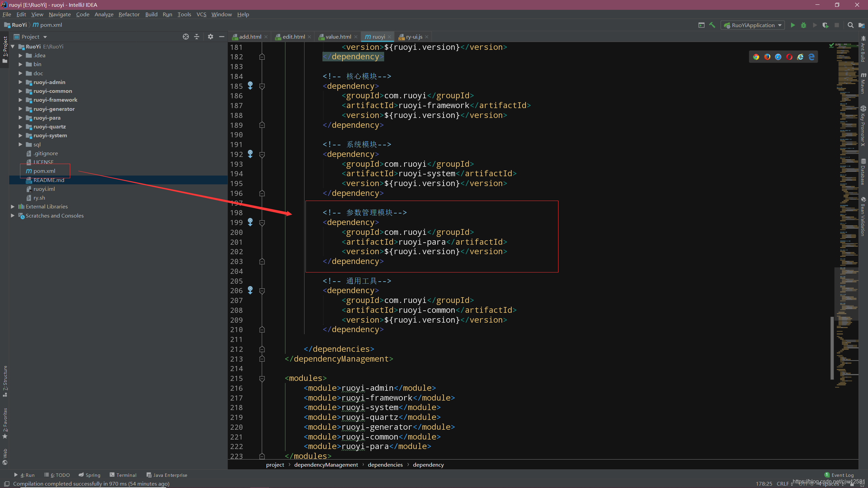Open the Java Enterprise tool window
This screenshot has width=868, height=488.
pos(167,475)
